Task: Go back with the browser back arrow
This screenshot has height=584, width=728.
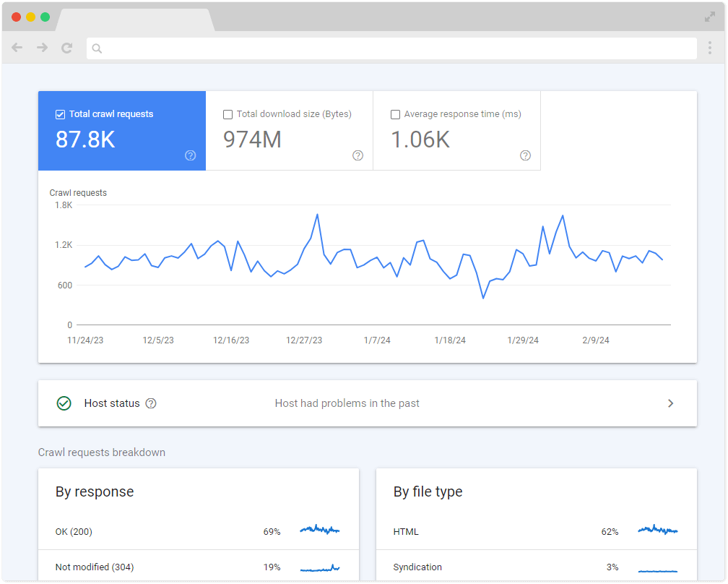Action: point(17,48)
